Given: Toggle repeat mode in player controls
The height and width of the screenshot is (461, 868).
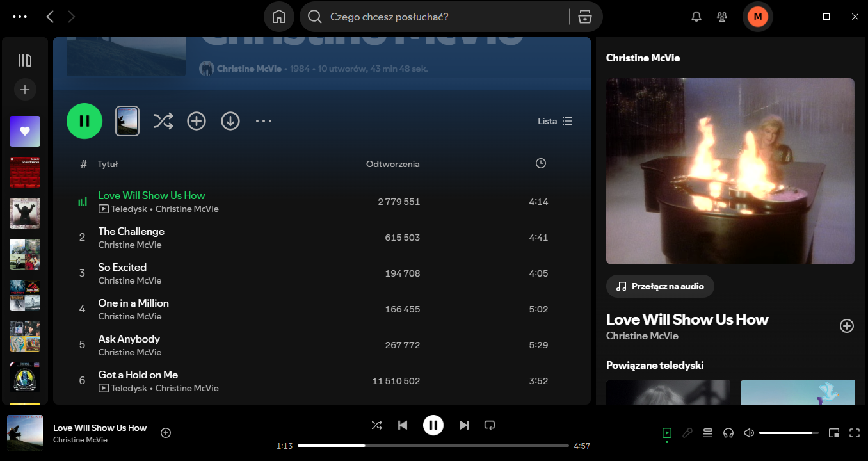Looking at the screenshot, I should tap(490, 425).
